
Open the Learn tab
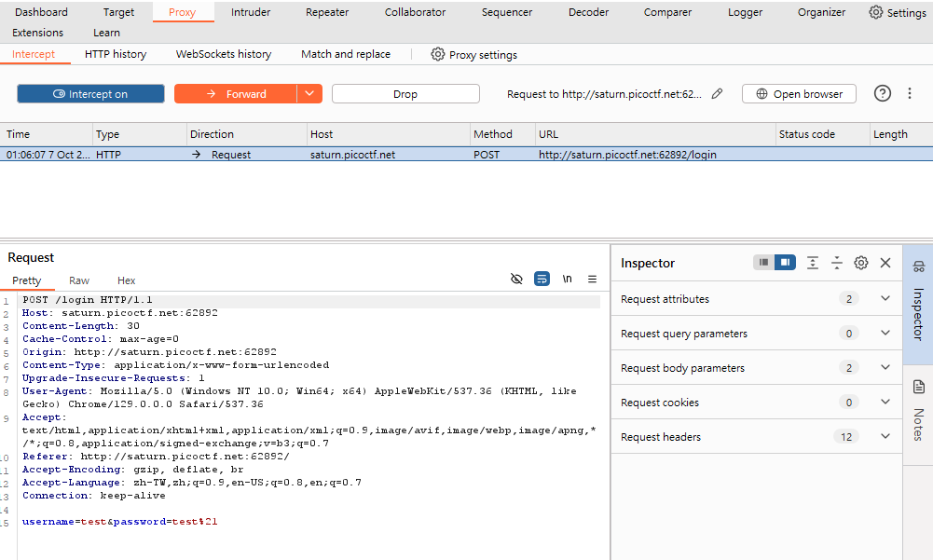click(x=106, y=33)
